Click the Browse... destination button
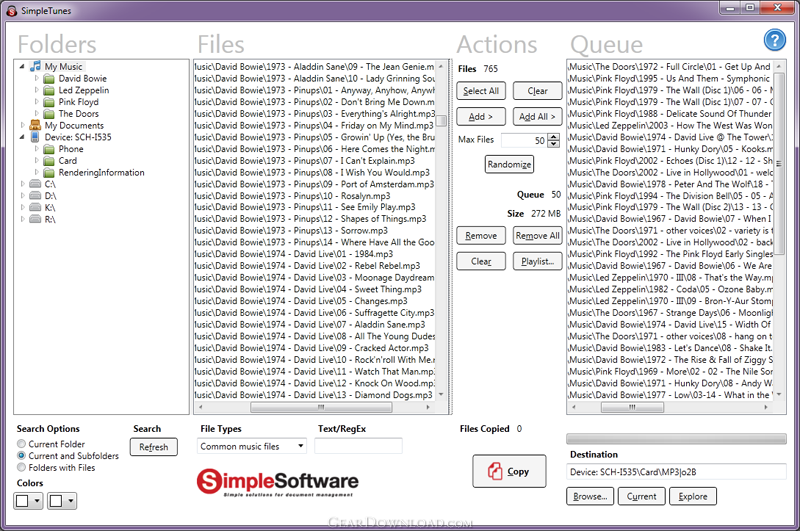The width and height of the screenshot is (800, 531). (590, 496)
